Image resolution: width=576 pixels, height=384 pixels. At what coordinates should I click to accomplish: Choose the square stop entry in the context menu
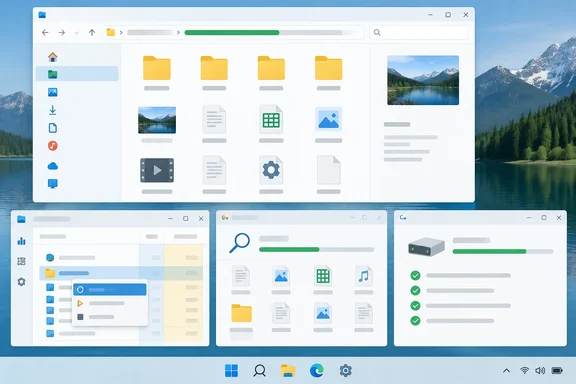110,317
